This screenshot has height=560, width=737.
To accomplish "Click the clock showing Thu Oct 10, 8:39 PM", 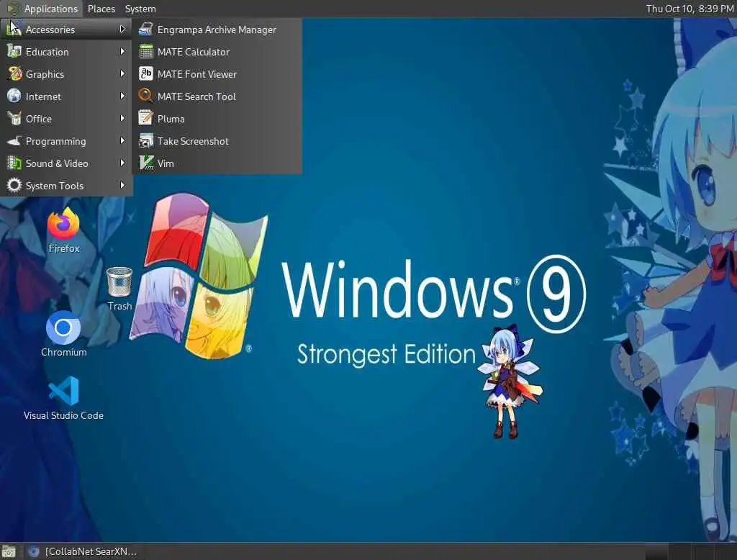I will [689, 9].
